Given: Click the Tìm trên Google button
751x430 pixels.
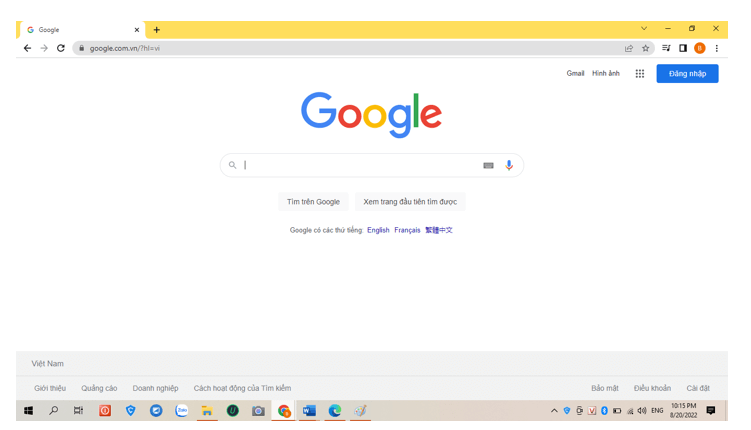Looking at the screenshot, I should click(313, 202).
